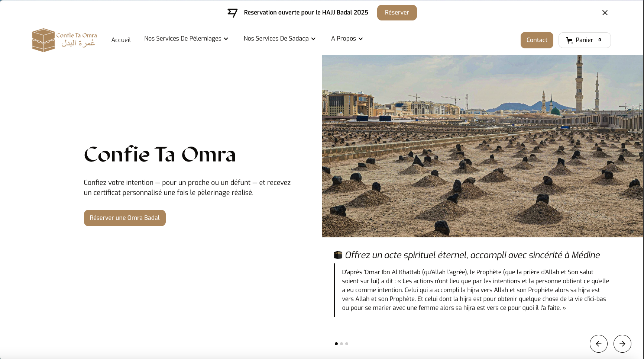Dismiss the HAJJ Badal announcement banner
This screenshot has height=359, width=644.
(x=605, y=13)
